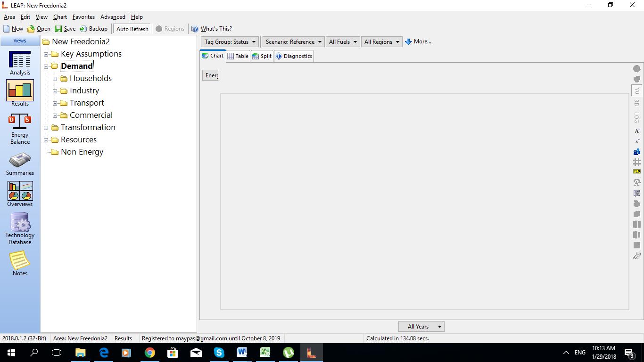Switch to the Table tab
644x362 pixels.
238,56
